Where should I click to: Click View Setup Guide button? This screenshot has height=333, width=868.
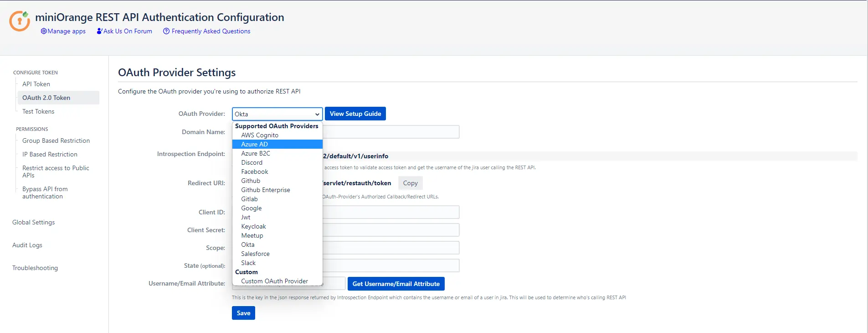pos(355,114)
